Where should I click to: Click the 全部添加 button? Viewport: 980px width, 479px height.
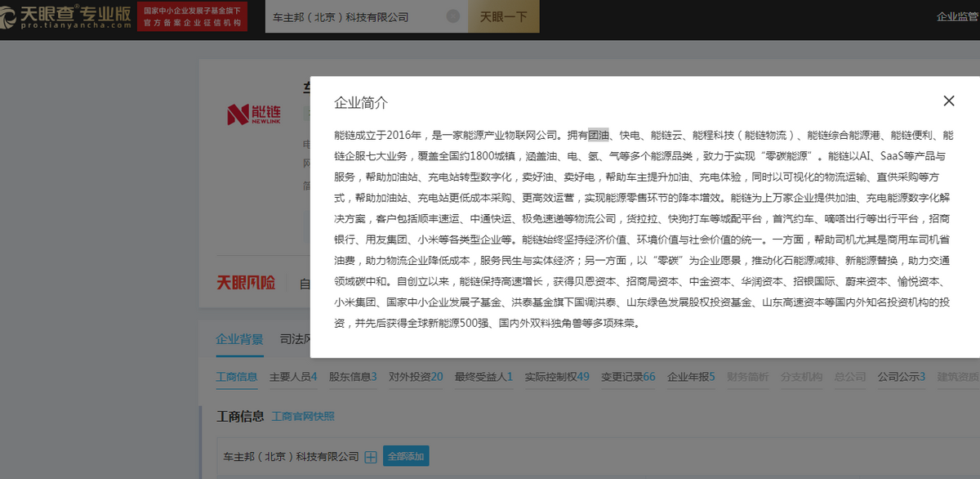pos(406,457)
